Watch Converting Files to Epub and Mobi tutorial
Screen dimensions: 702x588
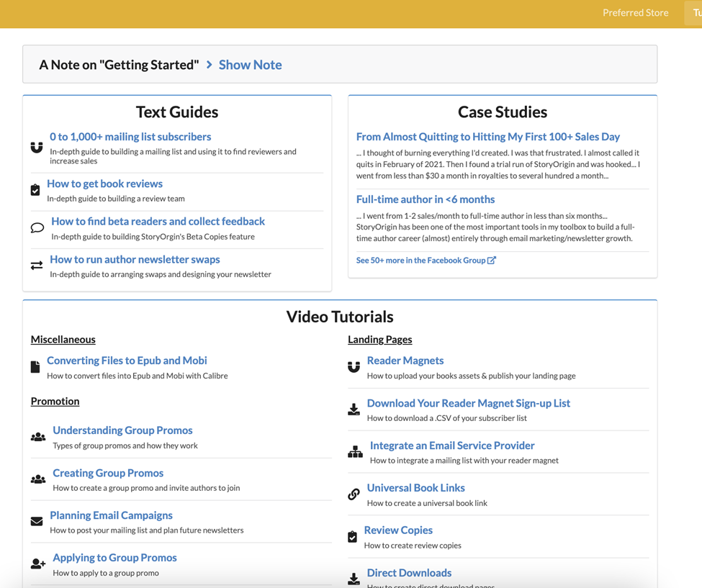(127, 361)
